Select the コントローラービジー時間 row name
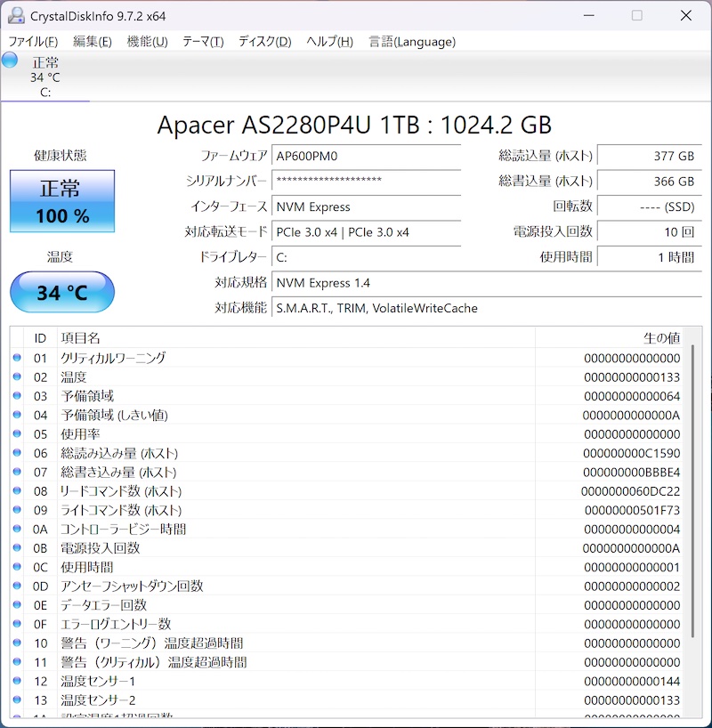 tap(123, 529)
